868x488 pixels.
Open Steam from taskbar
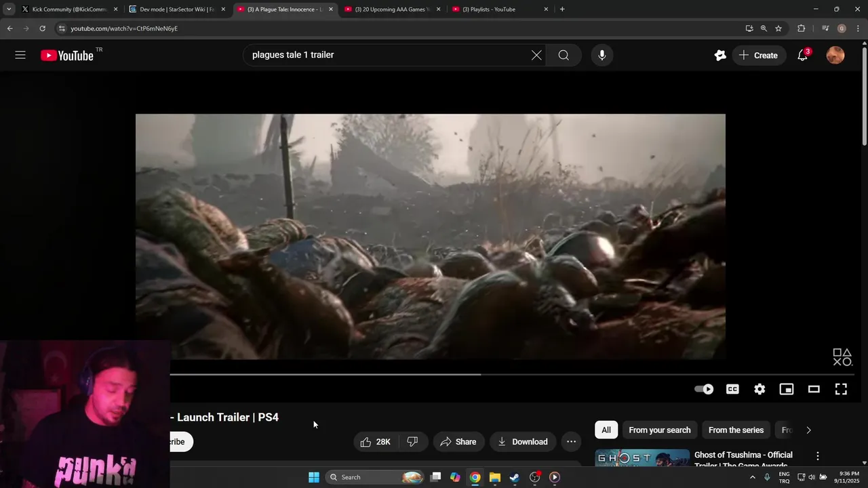[515, 477]
